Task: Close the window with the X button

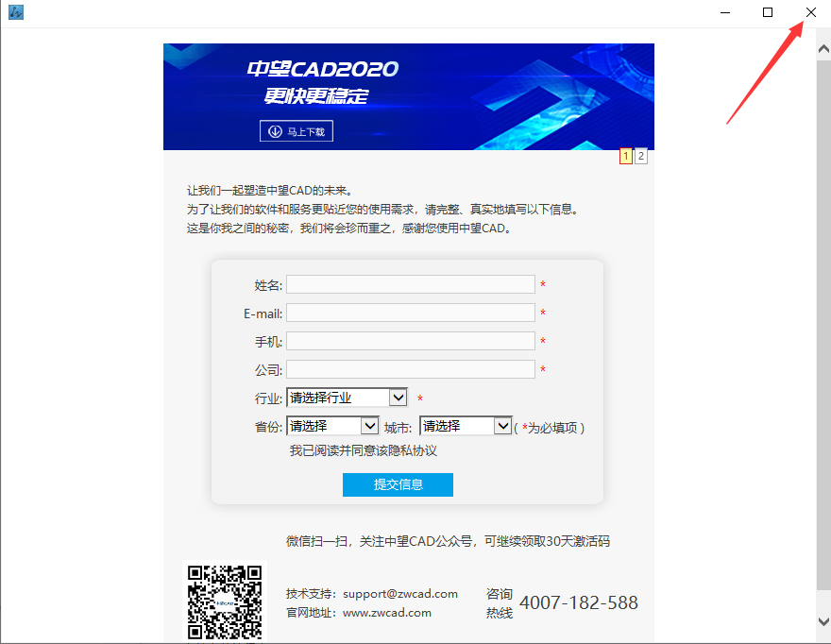Action: click(811, 12)
